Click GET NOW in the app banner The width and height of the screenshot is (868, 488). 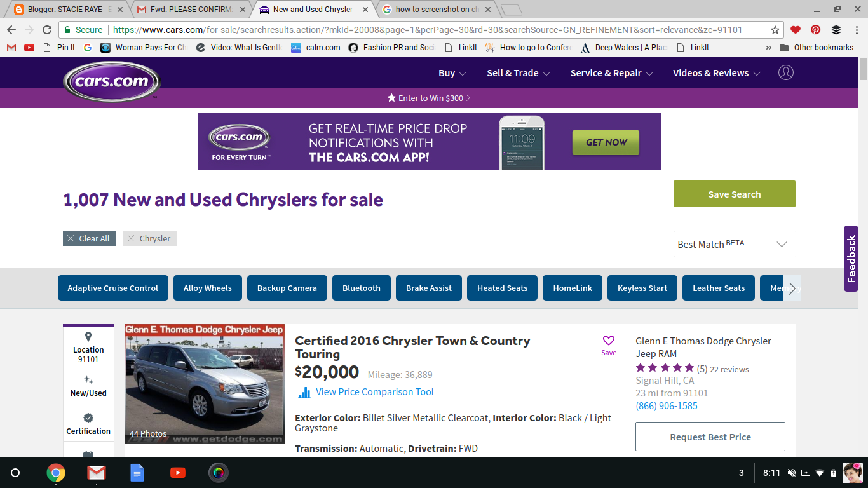coord(606,142)
